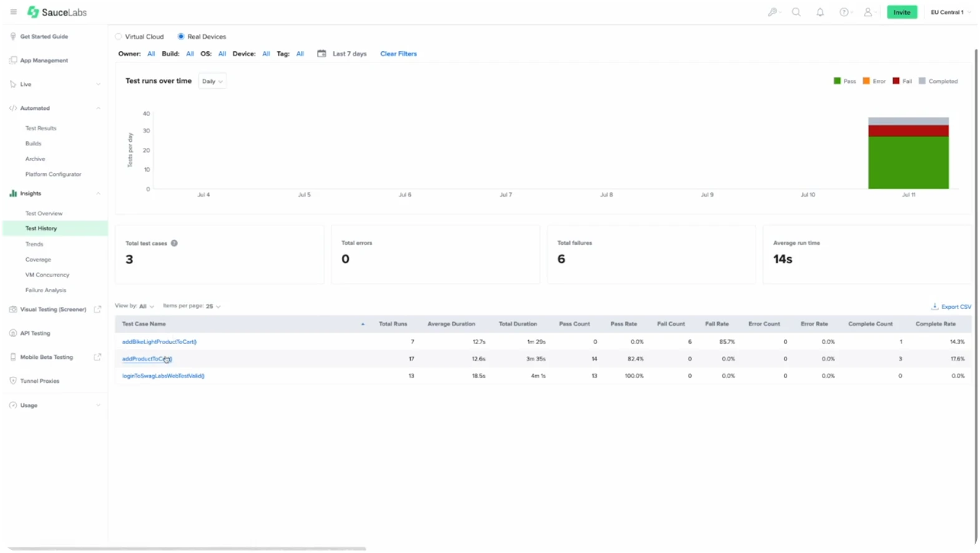Open external link icon beside Mobile Beta Testing

tap(97, 357)
